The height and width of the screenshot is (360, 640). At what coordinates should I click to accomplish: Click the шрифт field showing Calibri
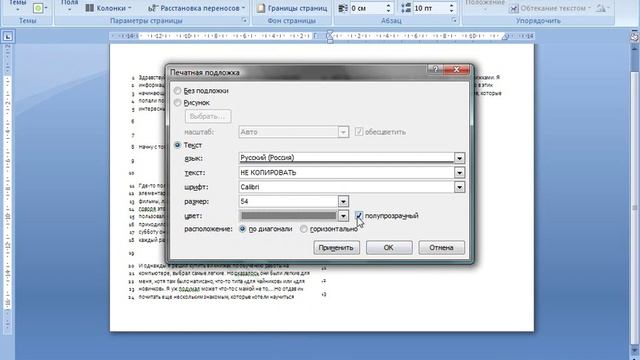[x=346, y=187]
